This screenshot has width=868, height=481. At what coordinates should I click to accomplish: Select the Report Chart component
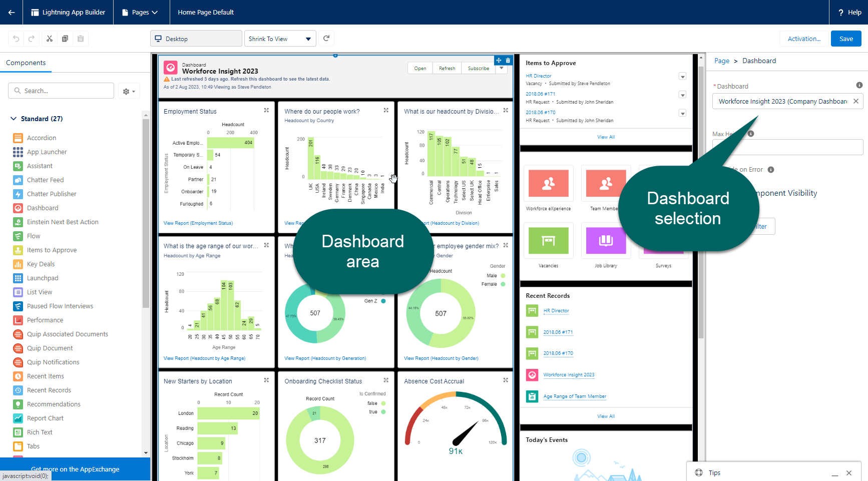45,418
